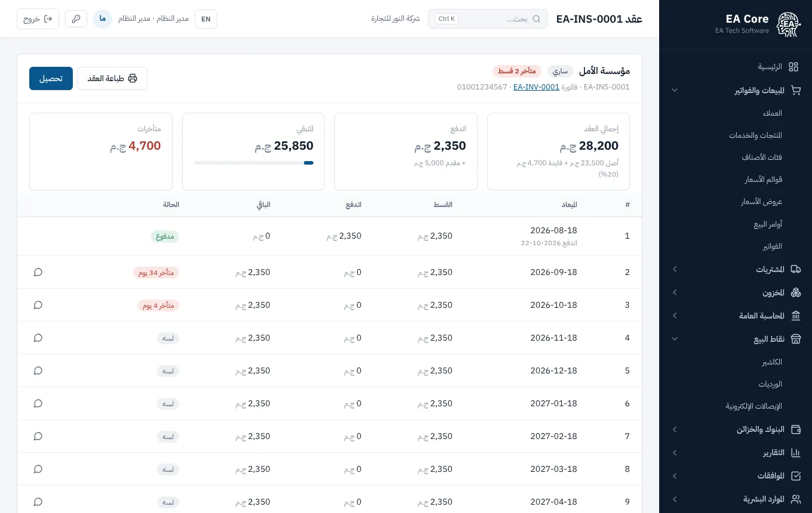Screen dimensions: 812x513
Task: Click the المشتريات truck icon
Action: click(x=795, y=270)
